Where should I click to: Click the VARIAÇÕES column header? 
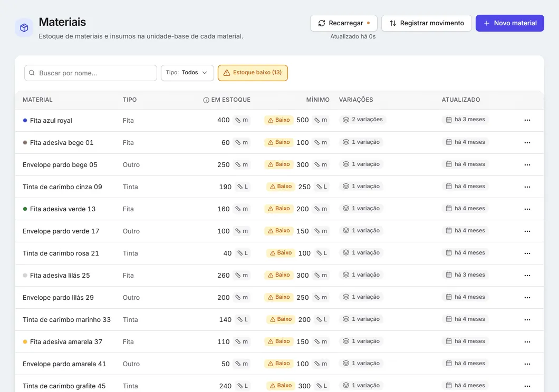(356, 100)
